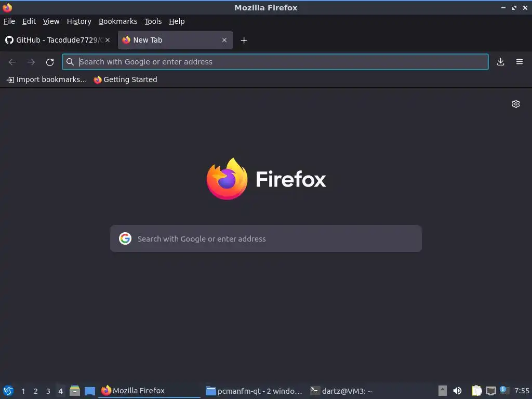
Task: Open the History menu
Action: point(79,21)
